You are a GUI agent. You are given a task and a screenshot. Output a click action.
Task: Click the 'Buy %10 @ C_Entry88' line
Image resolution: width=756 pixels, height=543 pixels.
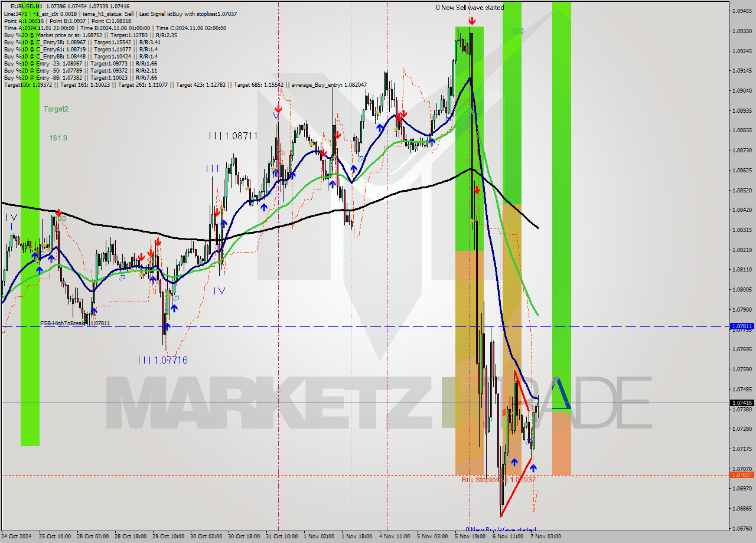(80, 56)
